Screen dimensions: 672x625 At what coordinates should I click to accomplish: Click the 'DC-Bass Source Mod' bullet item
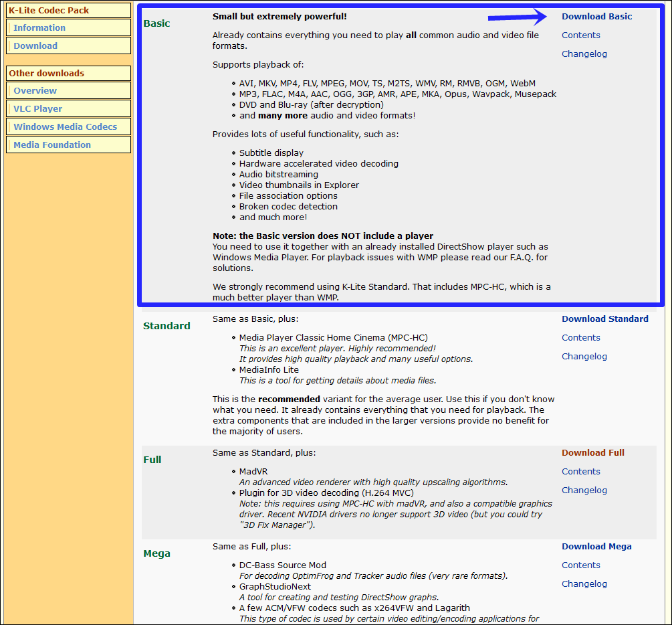click(283, 565)
